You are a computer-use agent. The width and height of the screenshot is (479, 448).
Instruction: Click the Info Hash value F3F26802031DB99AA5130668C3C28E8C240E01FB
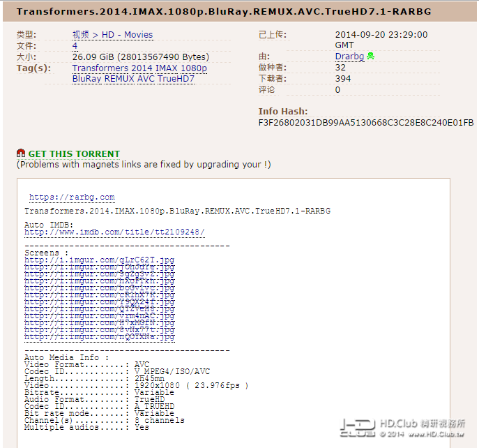tap(366, 123)
